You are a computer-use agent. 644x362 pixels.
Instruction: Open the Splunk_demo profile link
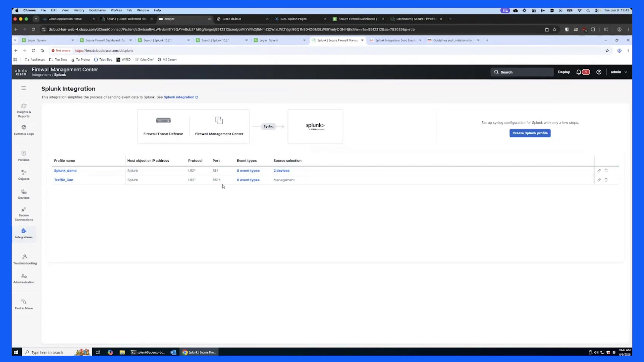pos(65,171)
